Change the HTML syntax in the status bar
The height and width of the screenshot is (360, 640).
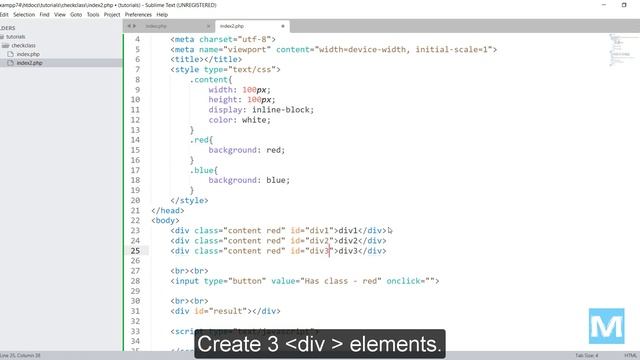(631, 356)
